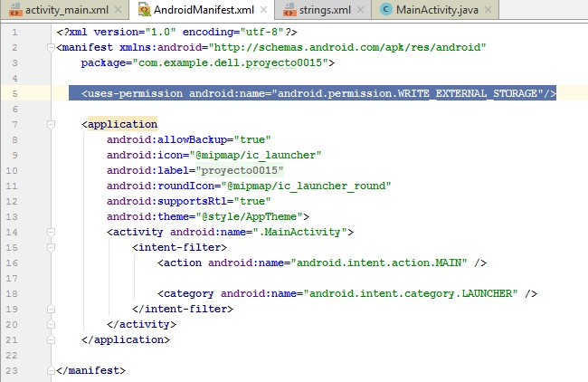Click the MainActivity.java class icon
588x382 pixels.
tap(385, 11)
